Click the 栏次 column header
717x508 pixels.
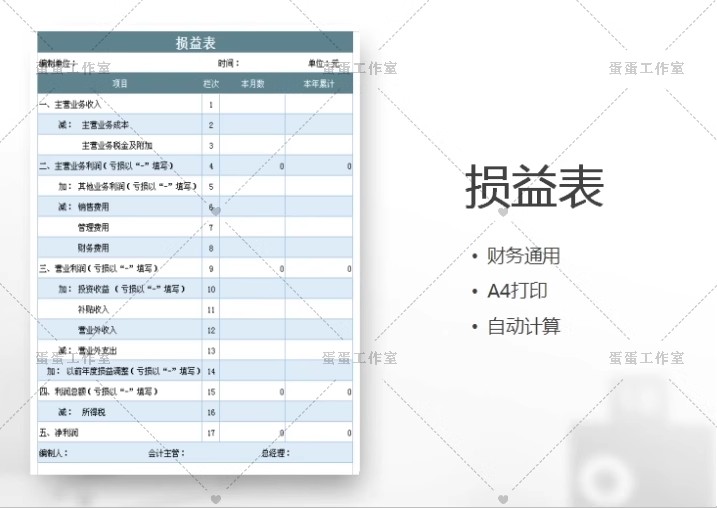pyautogui.click(x=211, y=84)
